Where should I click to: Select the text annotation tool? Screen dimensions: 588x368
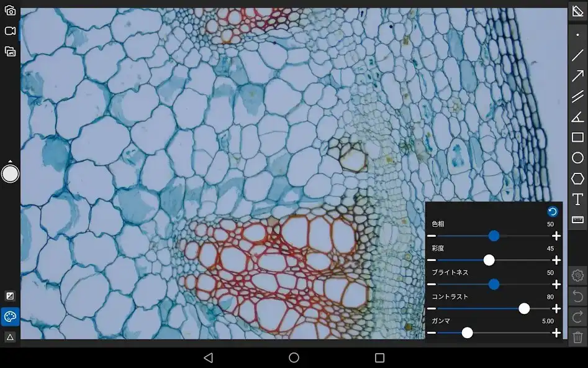(x=577, y=199)
